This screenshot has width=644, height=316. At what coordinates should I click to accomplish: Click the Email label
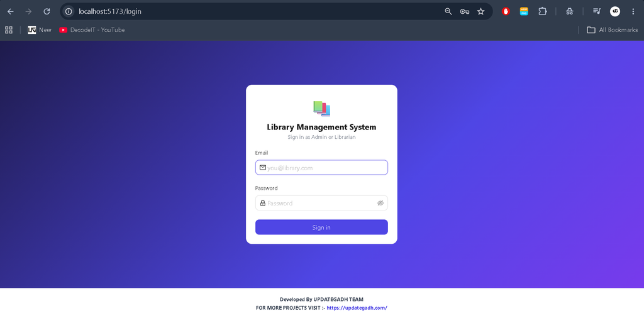click(262, 153)
